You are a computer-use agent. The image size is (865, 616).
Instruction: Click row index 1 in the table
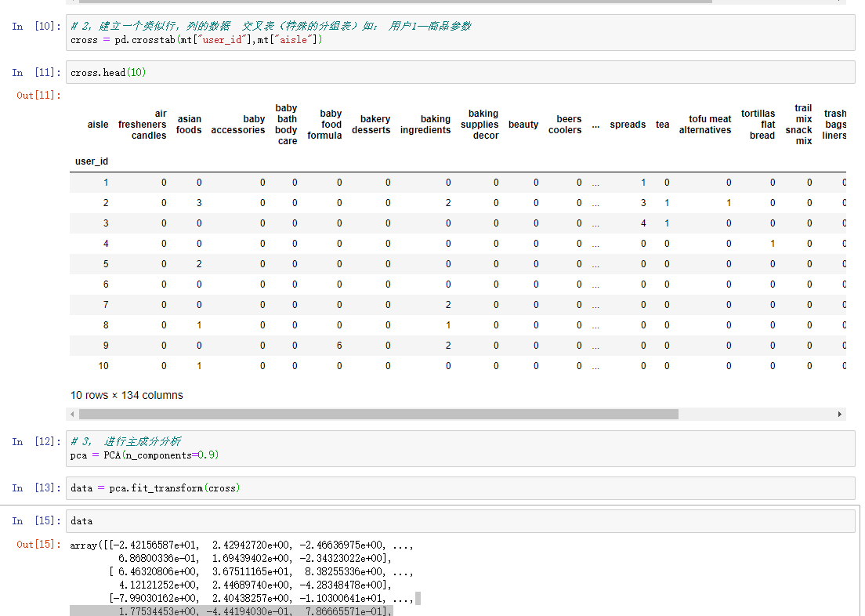(x=105, y=182)
